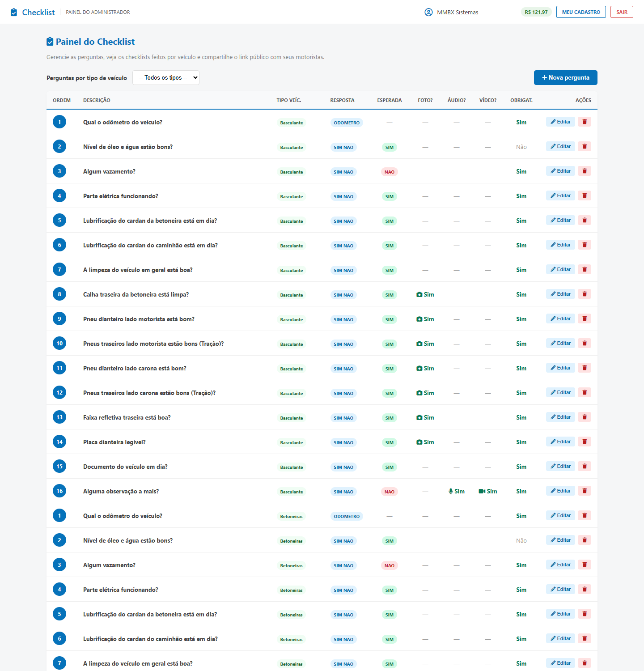644x671 pixels.
Task: Click order number 12 circle
Action: point(59,392)
